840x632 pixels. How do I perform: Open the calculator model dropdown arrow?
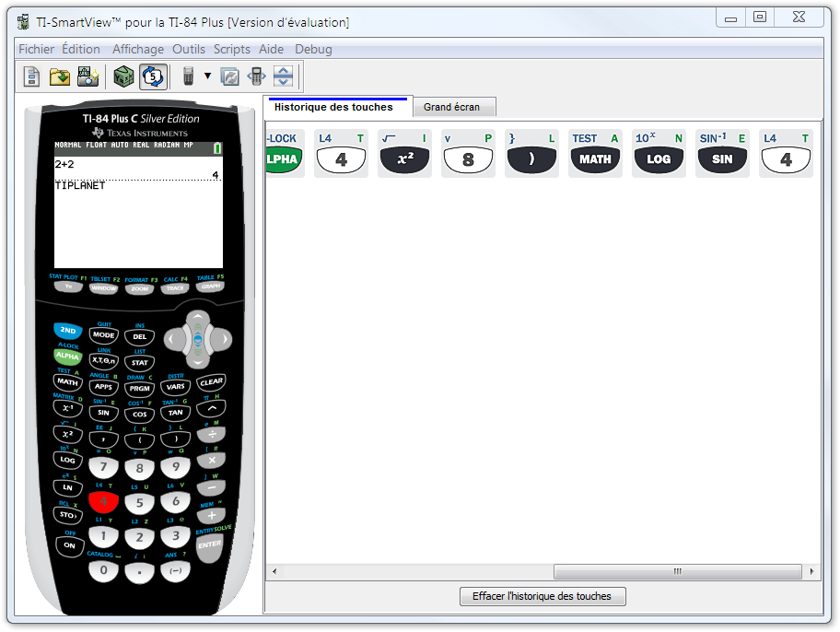pyautogui.click(x=208, y=76)
